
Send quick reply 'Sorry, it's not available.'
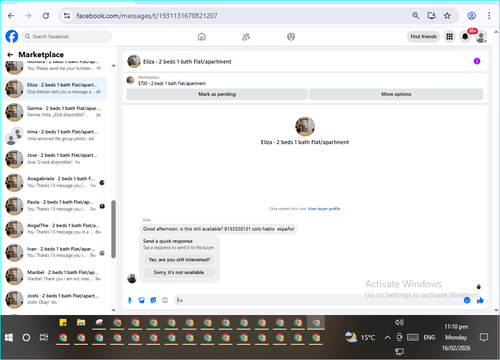coord(179,272)
